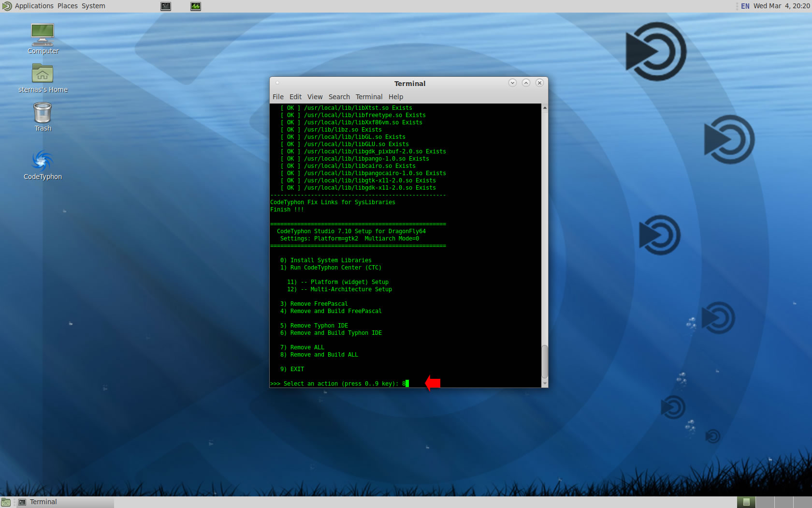Click '4) Remove and Build FreePascal' text
The height and width of the screenshot is (508, 812).
tap(331, 311)
